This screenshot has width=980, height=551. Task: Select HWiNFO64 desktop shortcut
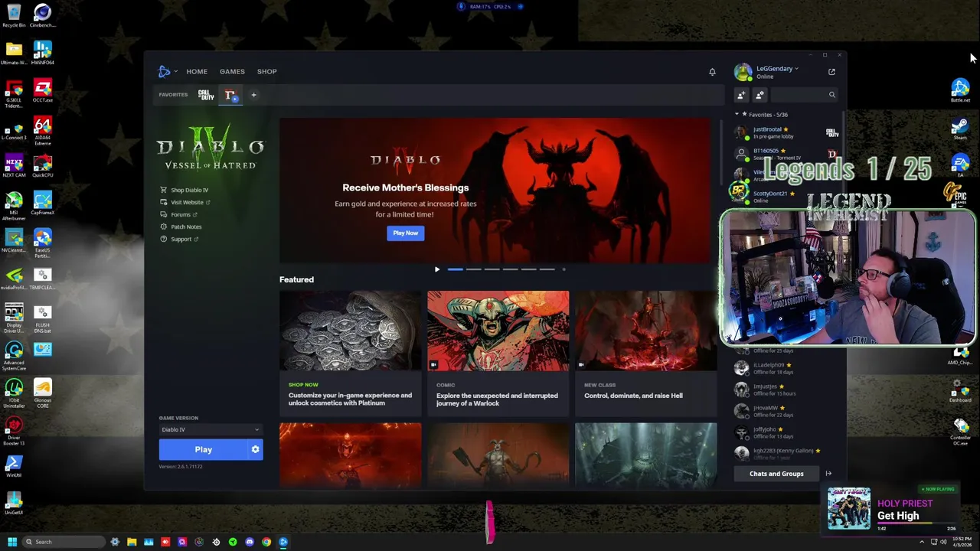(42, 54)
